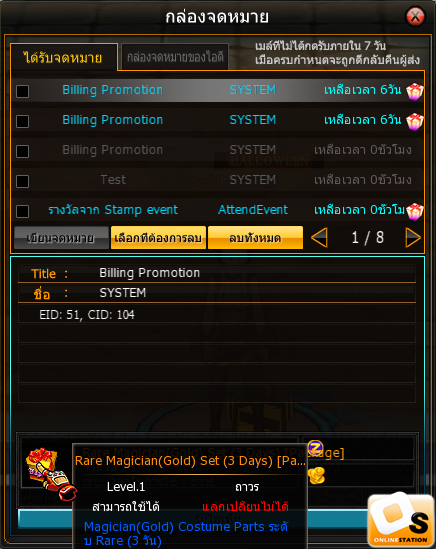Select the Test mail from SYSTEM
This screenshot has width=436, height=549.
point(217,180)
